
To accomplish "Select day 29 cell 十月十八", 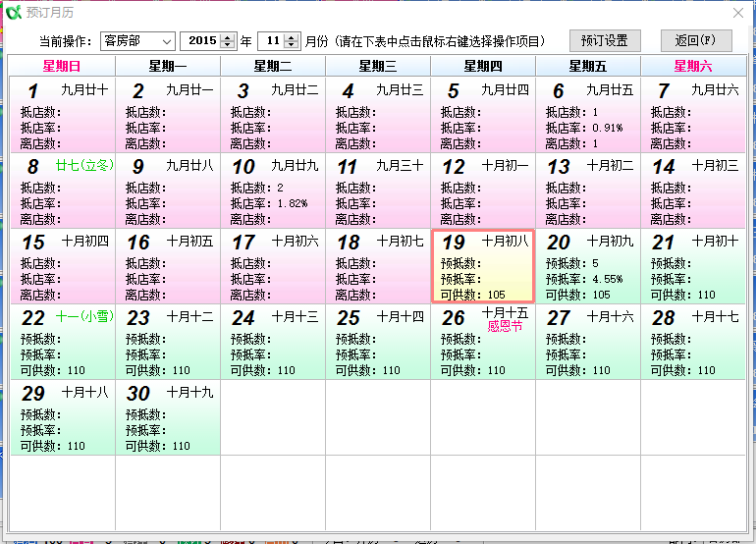I will pyautogui.click(x=63, y=417).
